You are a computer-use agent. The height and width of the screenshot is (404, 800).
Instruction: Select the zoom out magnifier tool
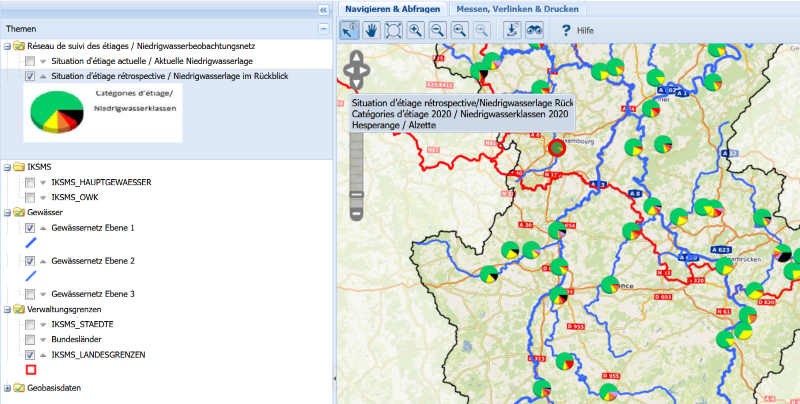coord(438,30)
